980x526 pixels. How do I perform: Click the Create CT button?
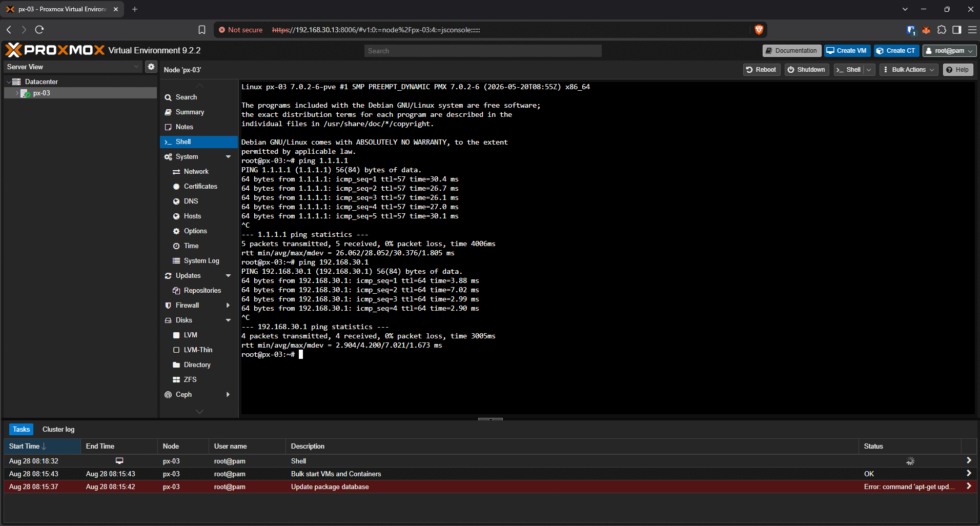896,51
